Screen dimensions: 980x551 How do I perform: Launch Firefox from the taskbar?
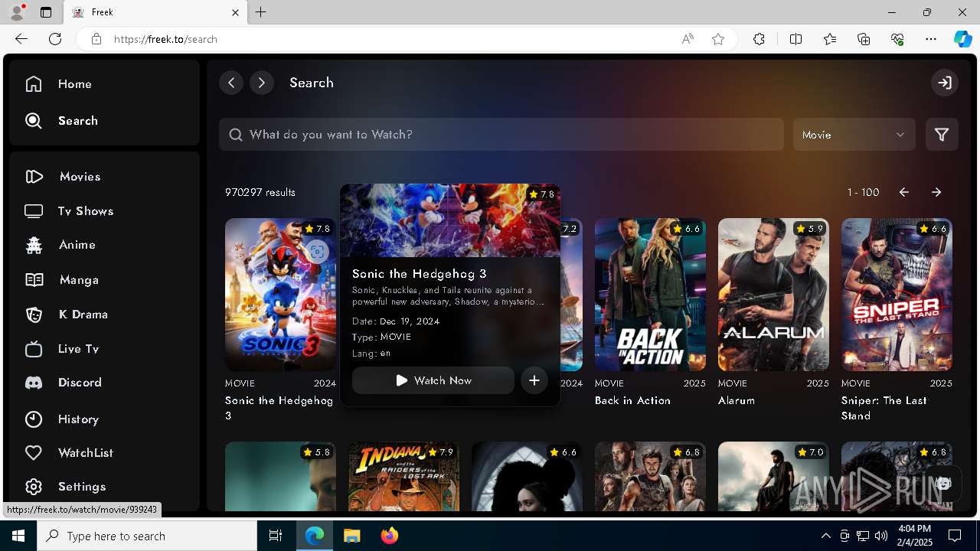390,536
